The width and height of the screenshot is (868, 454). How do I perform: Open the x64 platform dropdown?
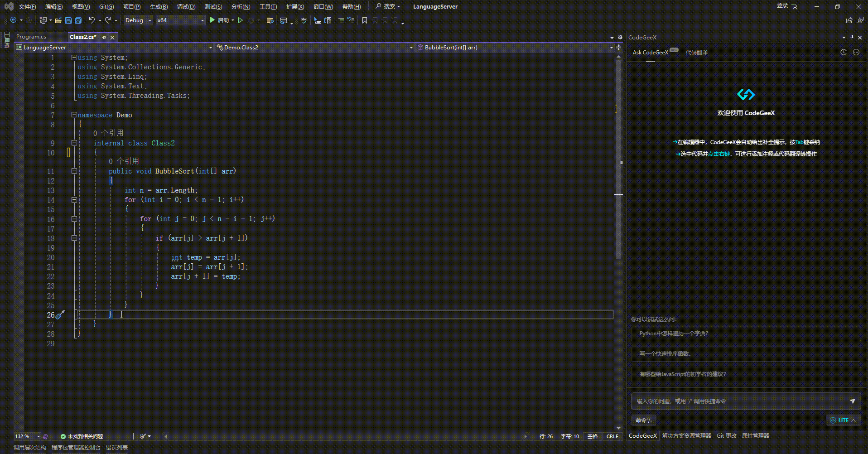180,20
